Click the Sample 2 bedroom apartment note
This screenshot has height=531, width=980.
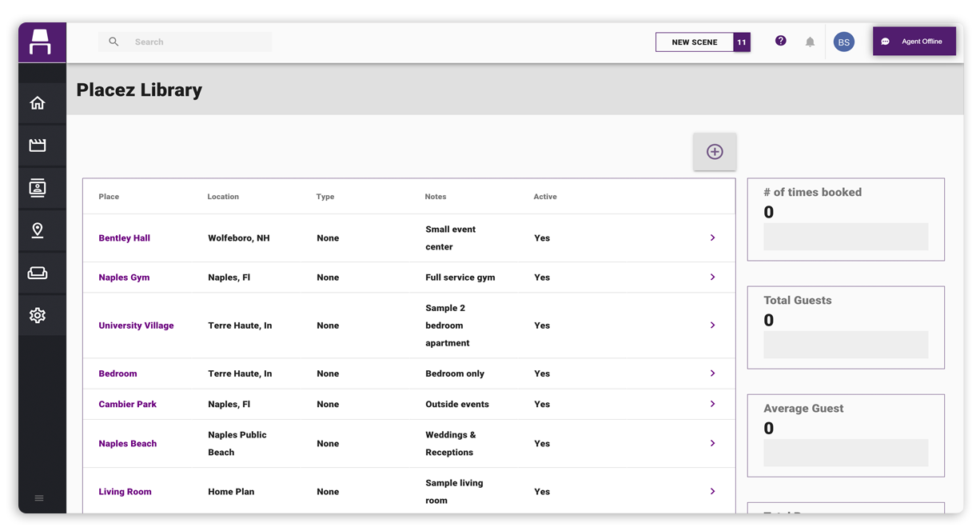[x=448, y=325]
